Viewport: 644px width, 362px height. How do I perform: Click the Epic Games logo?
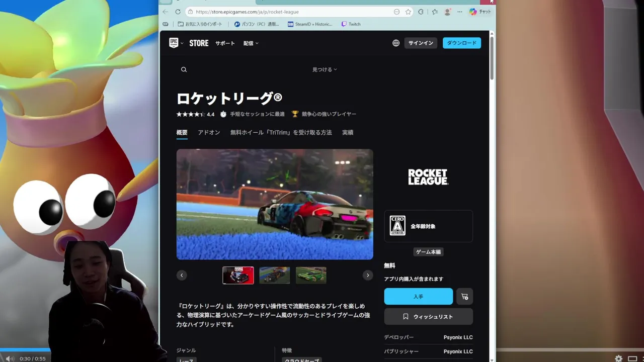pyautogui.click(x=174, y=43)
